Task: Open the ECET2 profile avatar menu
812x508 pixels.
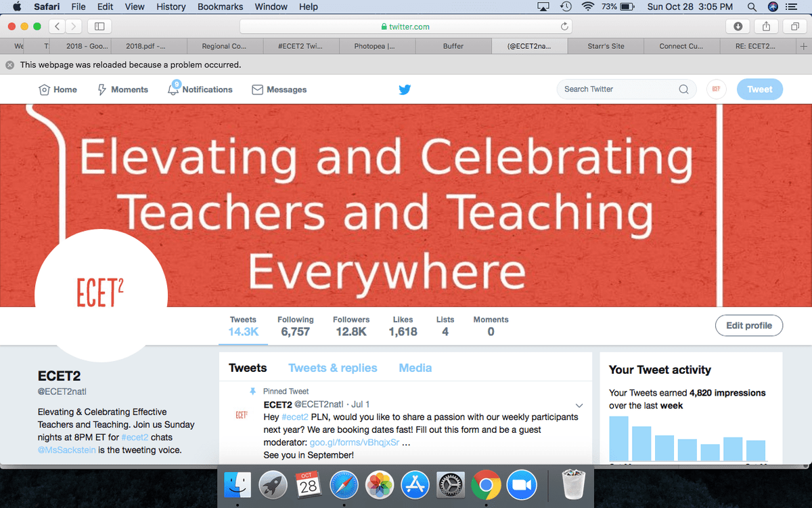Action: point(717,89)
